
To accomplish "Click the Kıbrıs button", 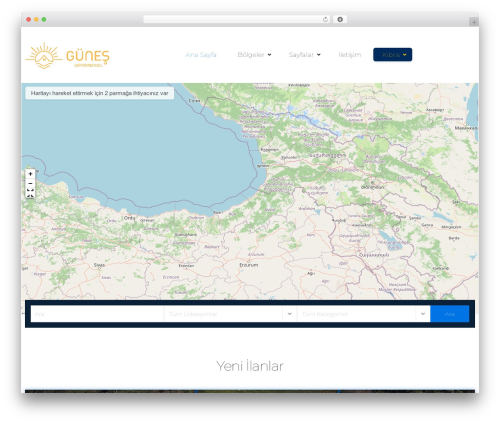I will 392,55.
